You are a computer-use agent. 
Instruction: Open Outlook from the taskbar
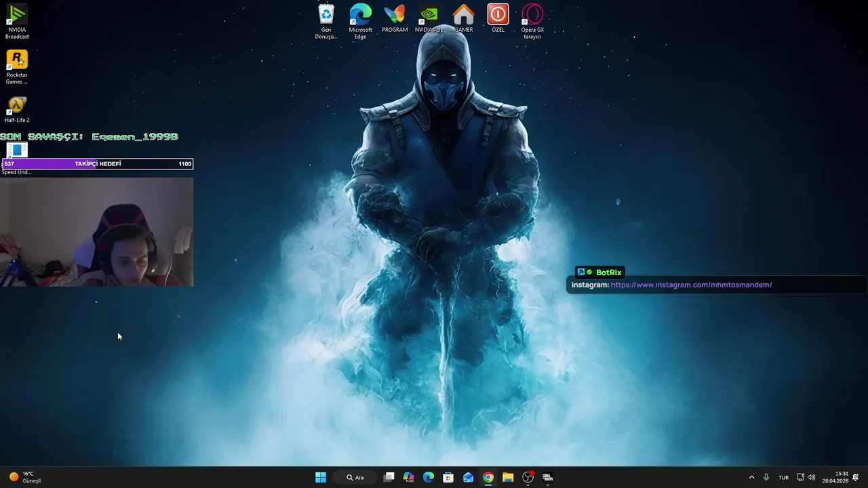(468, 477)
